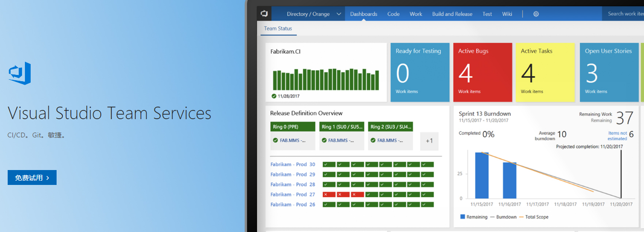Screen dimensions: 644x232
Task: Click first green check cell in Prod 30
Action: [329, 164]
